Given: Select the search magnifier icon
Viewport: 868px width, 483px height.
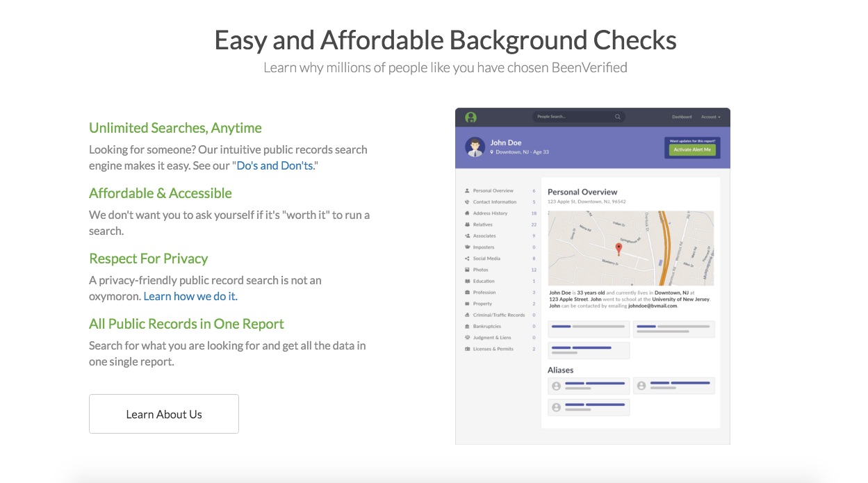Looking at the screenshot, I should click(x=618, y=117).
